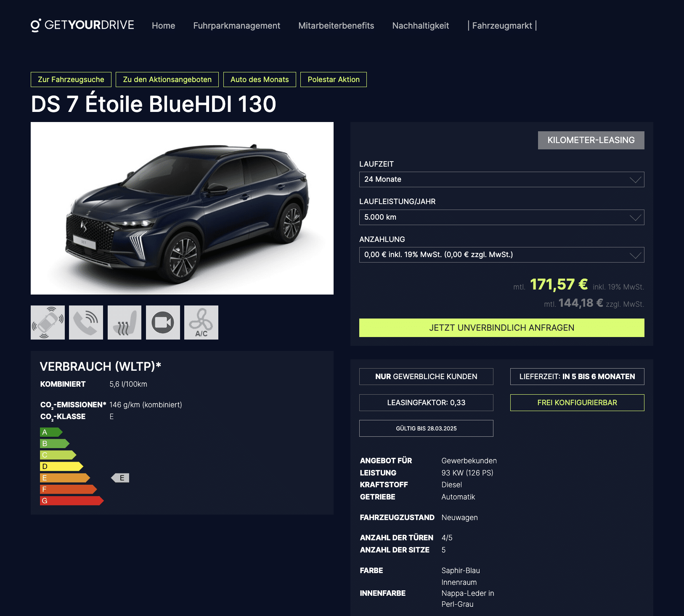Click the GetYourDrive logo
The width and height of the screenshot is (684, 616).
click(x=82, y=25)
